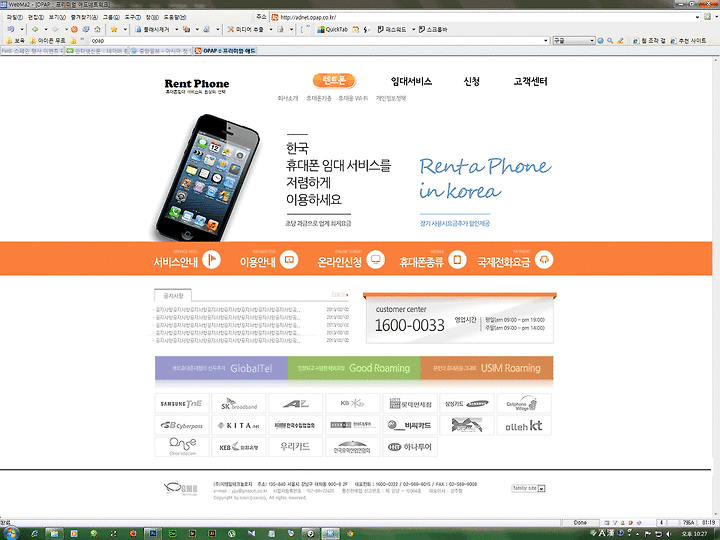Click the address bar URL field
Image resolution: width=720 pixels, height=540 pixels.
tap(486, 17)
